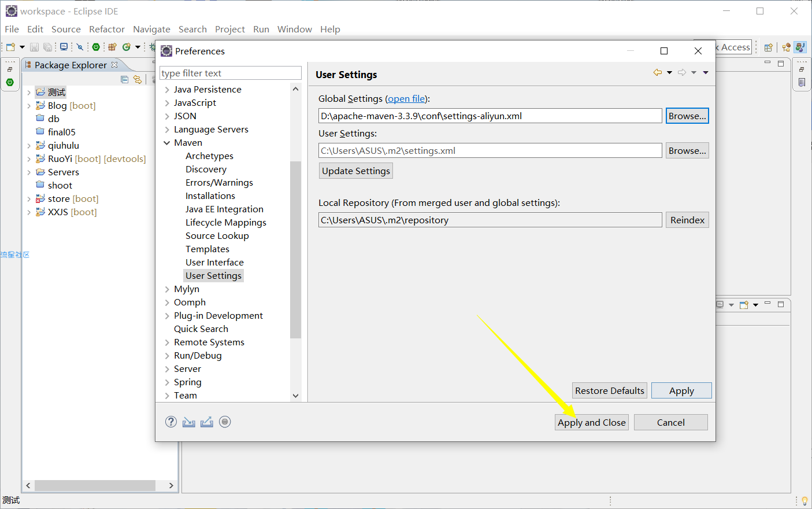Viewport: 812px width, 509px height.
Task: Click the back navigation arrow in User Settings
Action: click(658, 72)
